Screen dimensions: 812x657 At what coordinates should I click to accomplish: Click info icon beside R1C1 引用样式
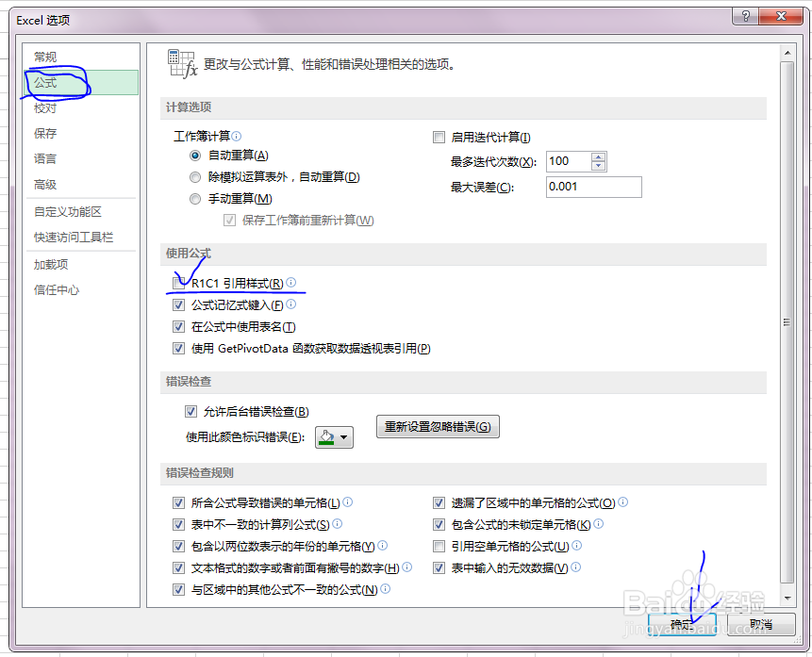(x=291, y=282)
